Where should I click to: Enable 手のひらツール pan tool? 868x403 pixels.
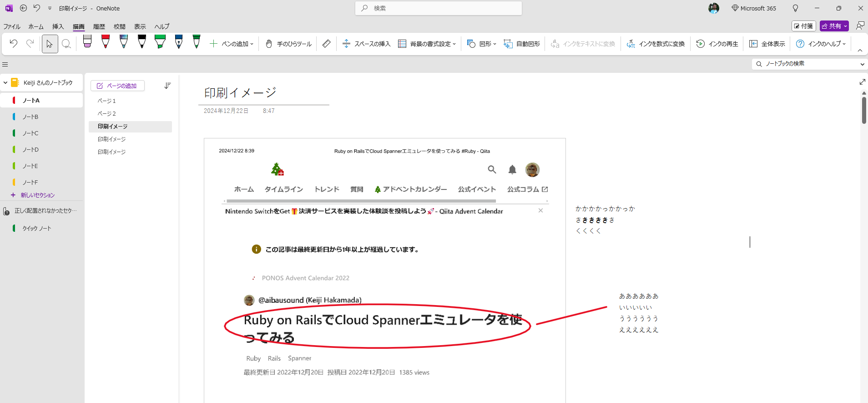coord(288,44)
